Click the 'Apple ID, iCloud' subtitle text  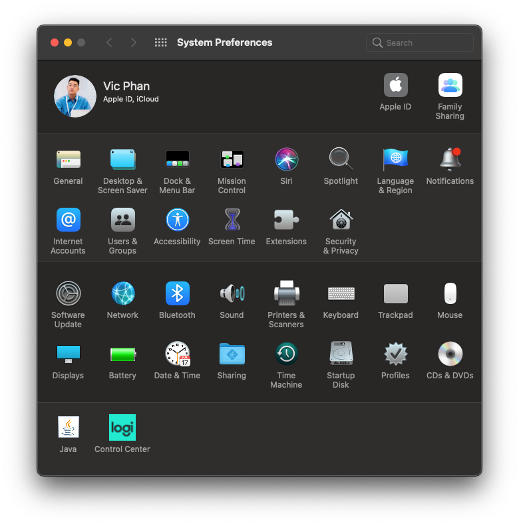(131, 99)
